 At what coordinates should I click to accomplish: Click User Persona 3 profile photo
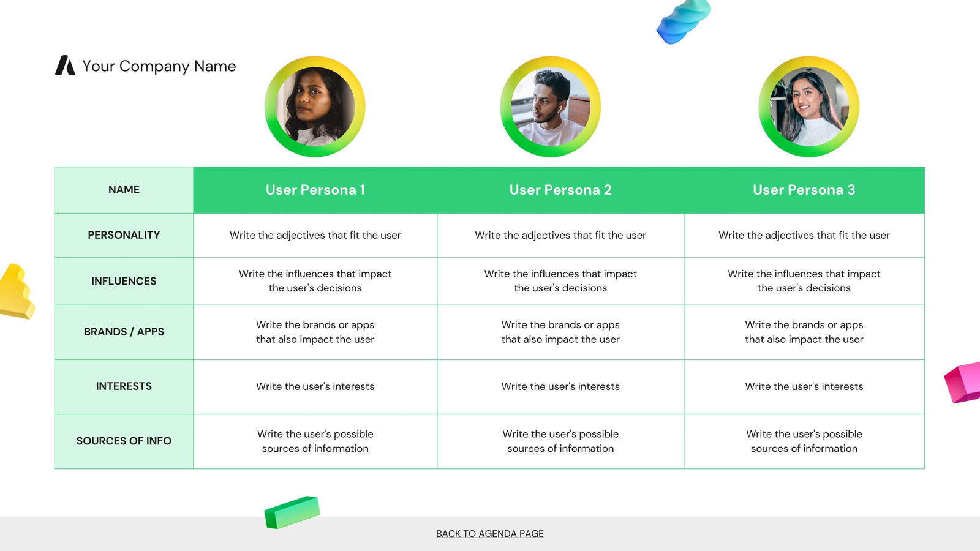tap(809, 107)
